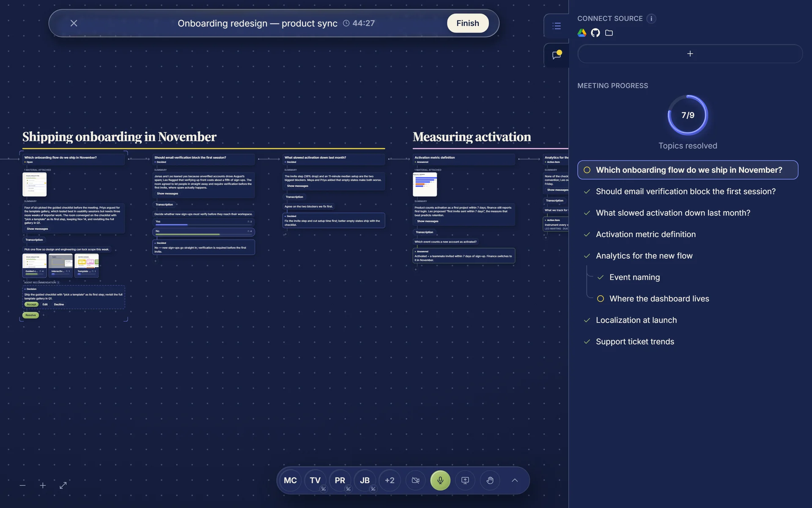The width and height of the screenshot is (812, 508).
Task: Toggle the camera off icon
Action: point(416,480)
